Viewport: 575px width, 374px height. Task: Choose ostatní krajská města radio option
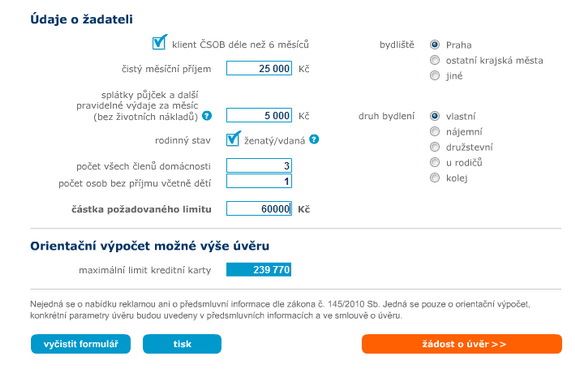(435, 60)
